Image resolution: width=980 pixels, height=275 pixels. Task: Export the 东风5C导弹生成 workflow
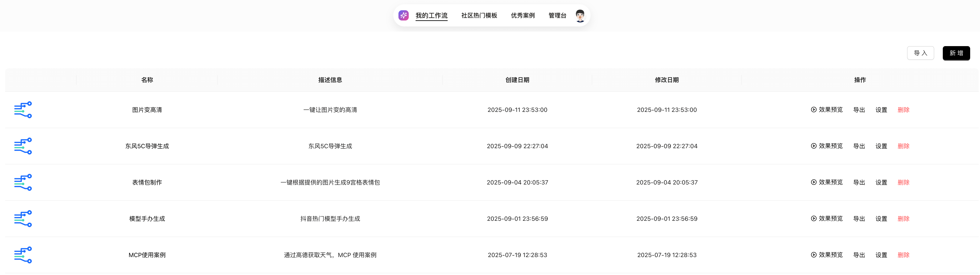point(859,146)
